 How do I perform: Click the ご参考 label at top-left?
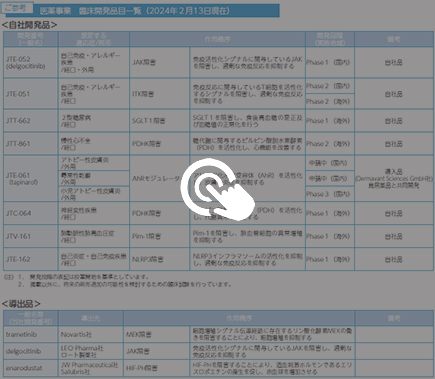[x=17, y=8]
